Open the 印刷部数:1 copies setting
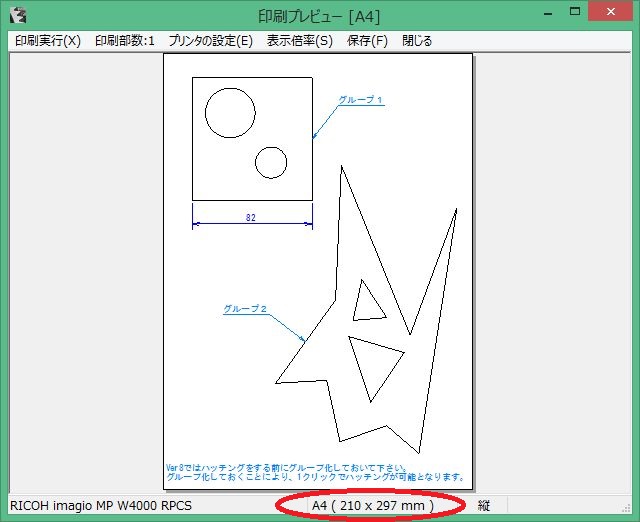This screenshot has width=640, height=522. point(125,41)
